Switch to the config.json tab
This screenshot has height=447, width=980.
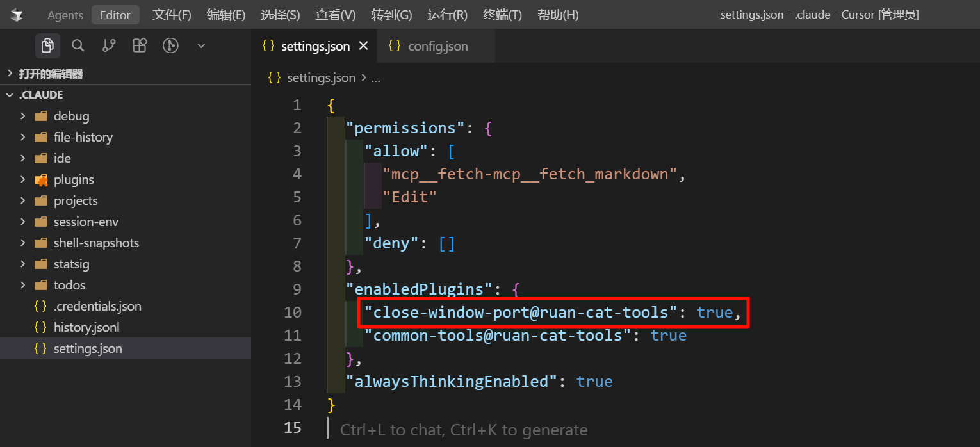click(x=437, y=46)
